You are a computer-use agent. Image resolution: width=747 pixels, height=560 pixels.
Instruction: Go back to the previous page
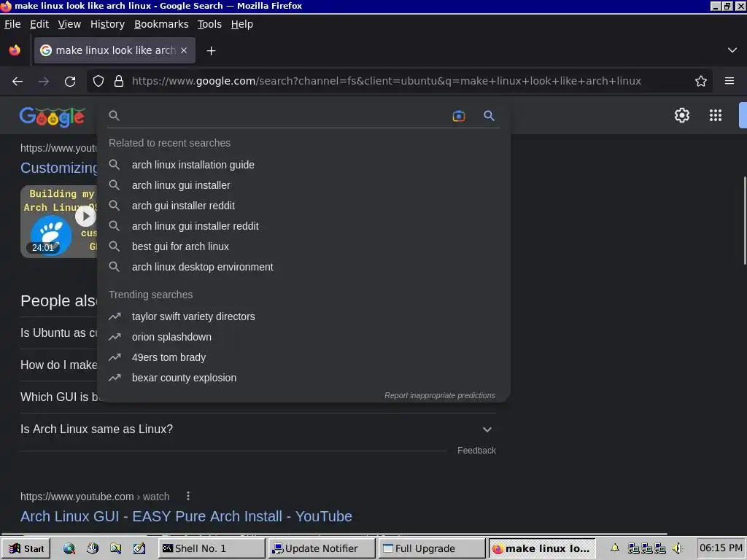(18, 82)
